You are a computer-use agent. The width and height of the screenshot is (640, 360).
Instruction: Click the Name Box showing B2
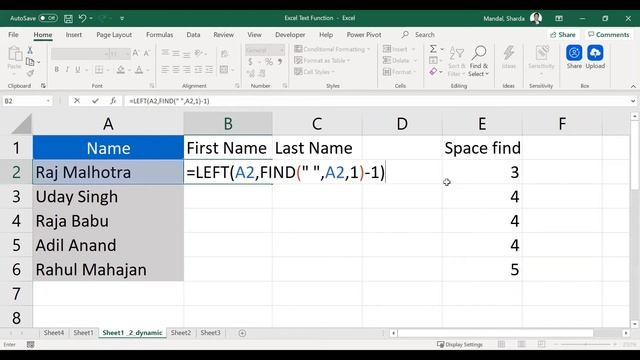[27, 101]
